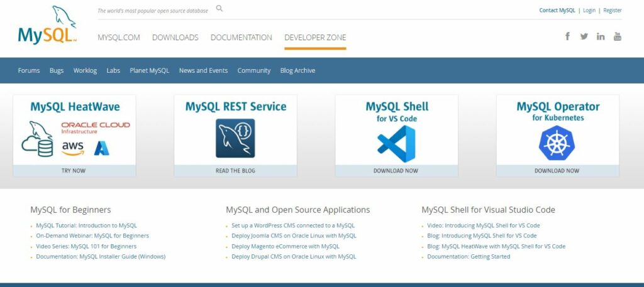Click the Kubernetes helm wheel logo
The width and height of the screenshot is (644, 287).
pos(557,143)
